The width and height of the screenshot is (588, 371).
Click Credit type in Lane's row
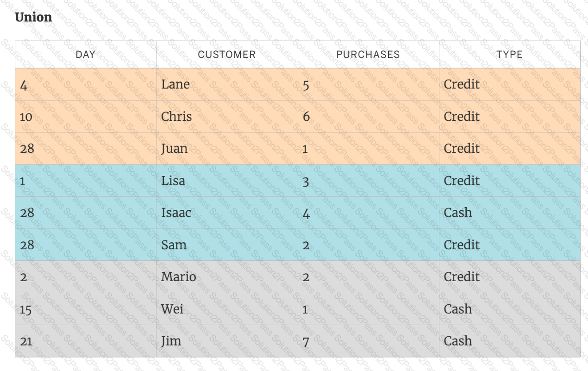462,84
